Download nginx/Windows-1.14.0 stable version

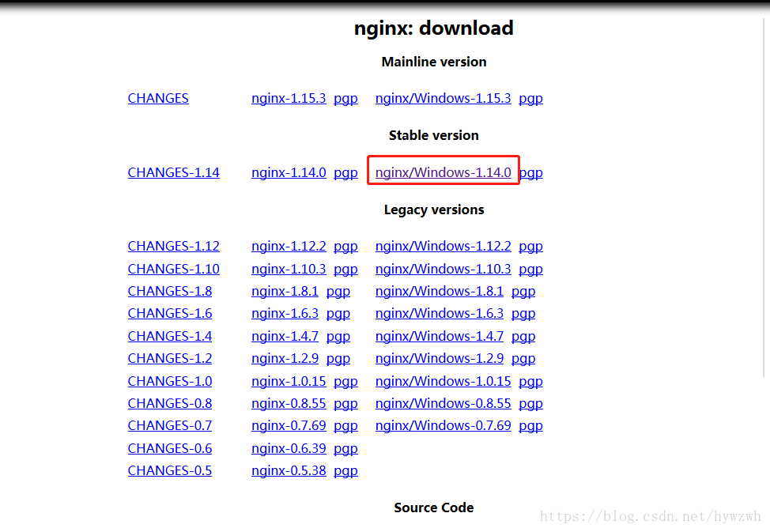[443, 172]
